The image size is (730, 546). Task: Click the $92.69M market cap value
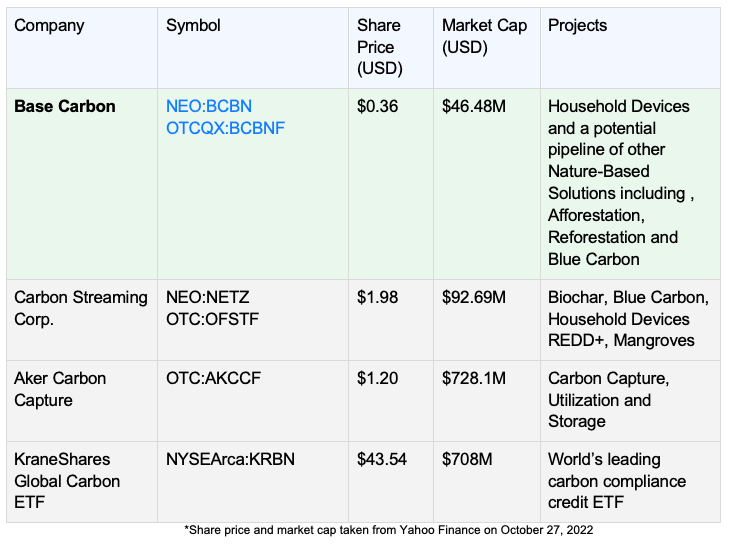(x=474, y=297)
